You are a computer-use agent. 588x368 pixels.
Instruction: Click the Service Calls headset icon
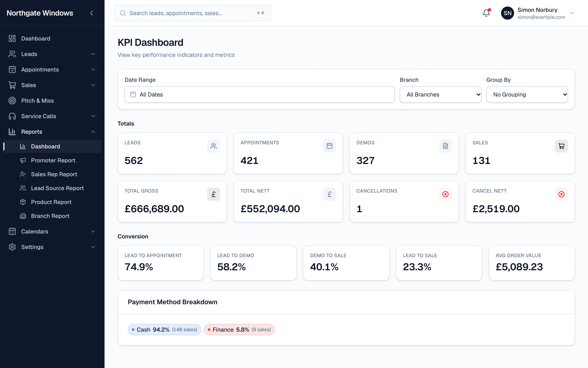click(x=12, y=116)
